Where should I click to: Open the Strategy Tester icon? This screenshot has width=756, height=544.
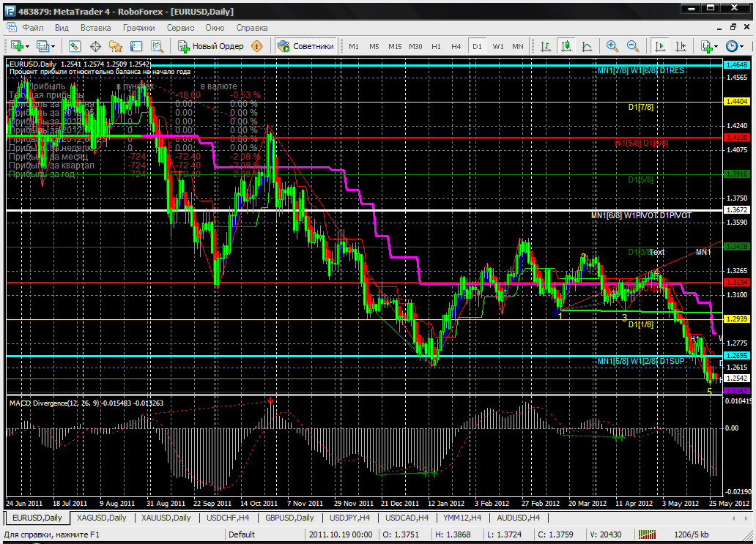157,46
